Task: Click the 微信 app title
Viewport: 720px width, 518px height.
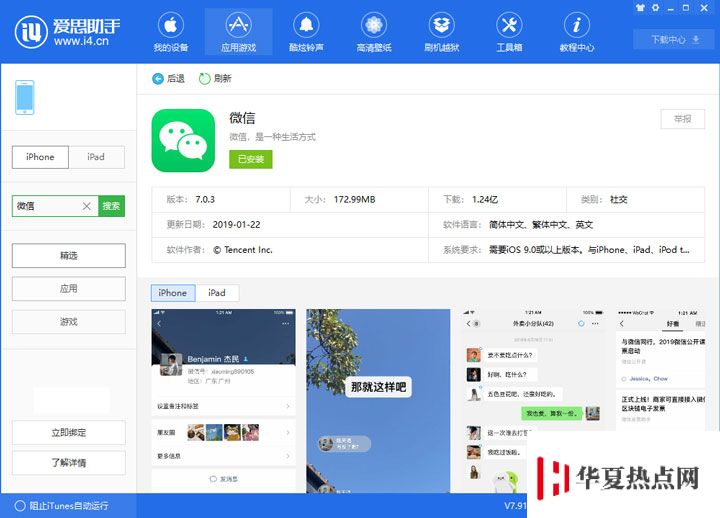Action: (x=242, y=118)
